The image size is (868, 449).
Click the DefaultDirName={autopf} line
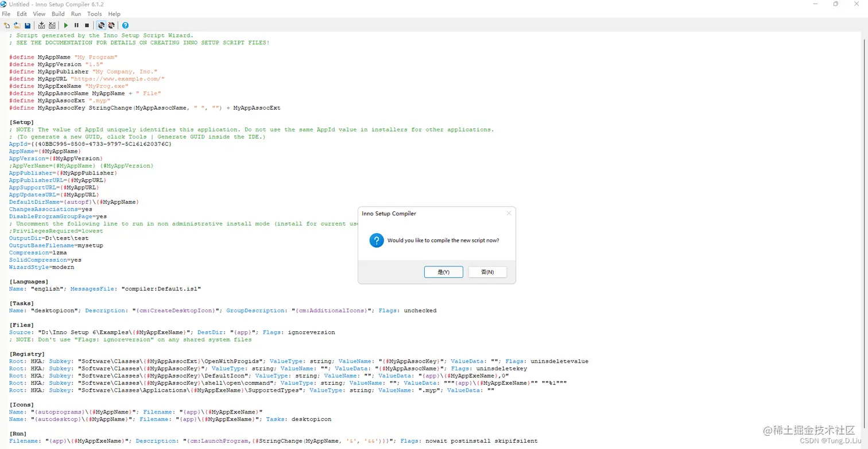click(74, 202)
